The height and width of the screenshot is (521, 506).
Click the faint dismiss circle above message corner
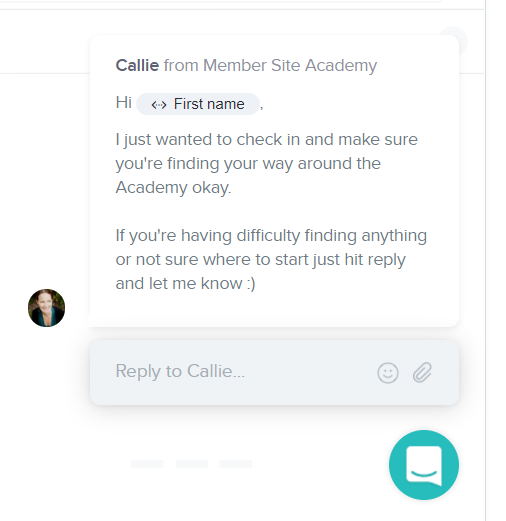453,41
